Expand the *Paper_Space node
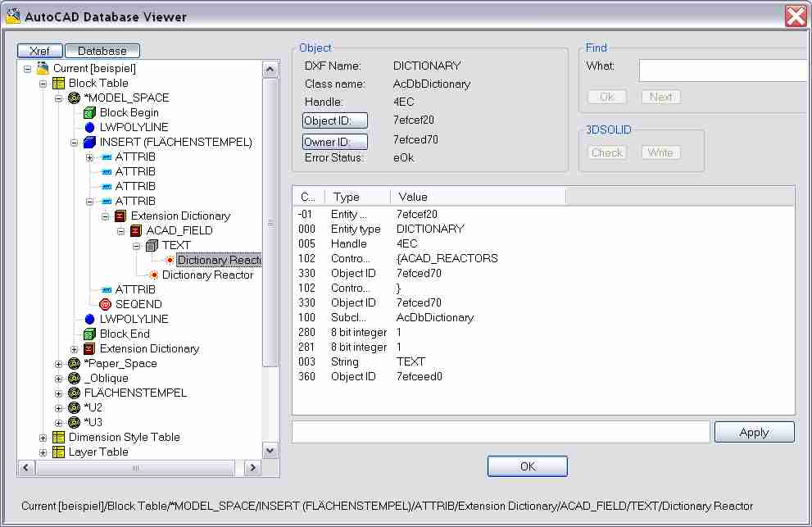 (58, 364)
